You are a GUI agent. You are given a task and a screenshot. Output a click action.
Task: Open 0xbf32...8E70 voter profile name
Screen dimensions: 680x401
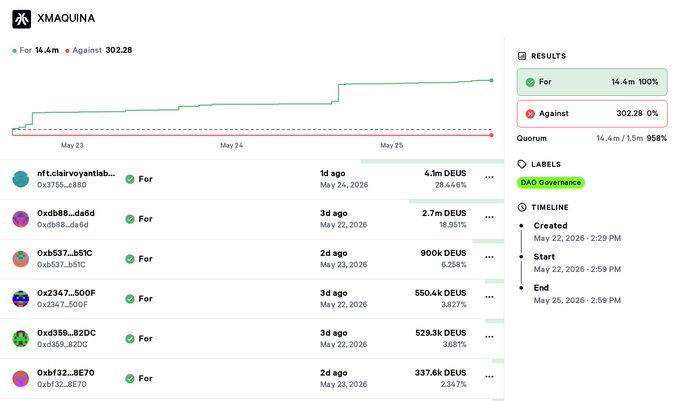tap(65, 372)
